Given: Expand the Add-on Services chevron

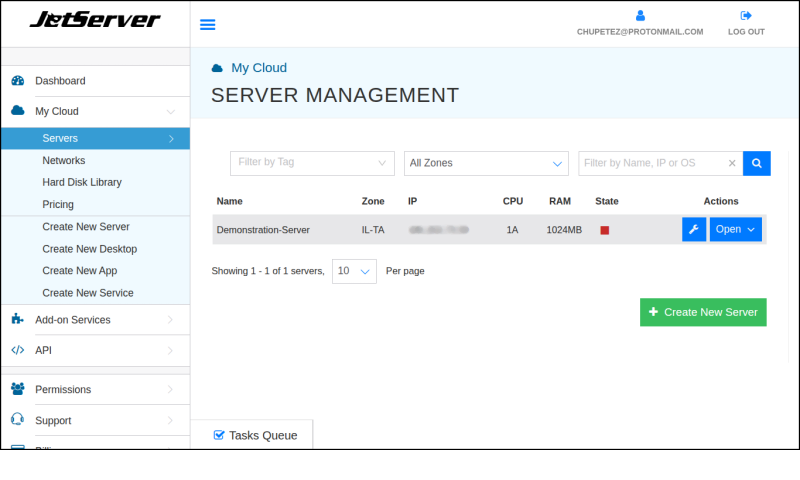Looking at the screenshot, I should 170,320.
